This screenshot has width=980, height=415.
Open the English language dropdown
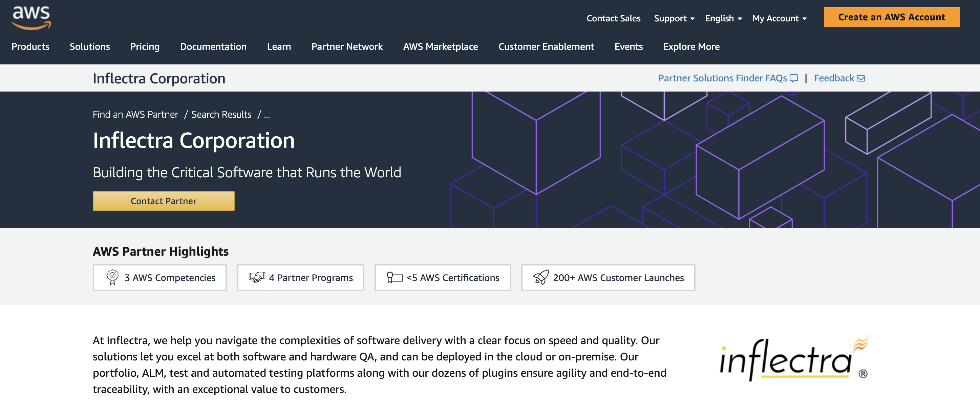[723, 18]
